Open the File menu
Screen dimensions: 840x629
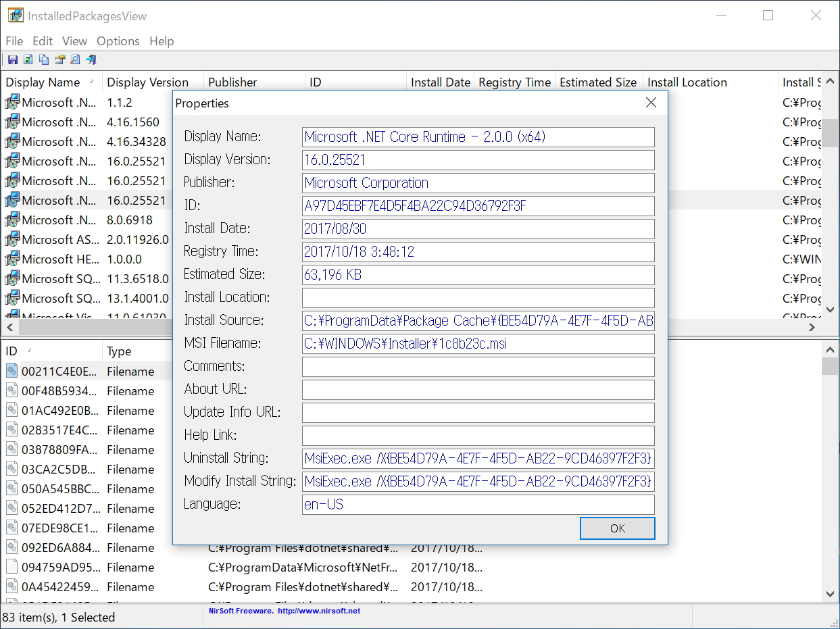tap(14, 41)
